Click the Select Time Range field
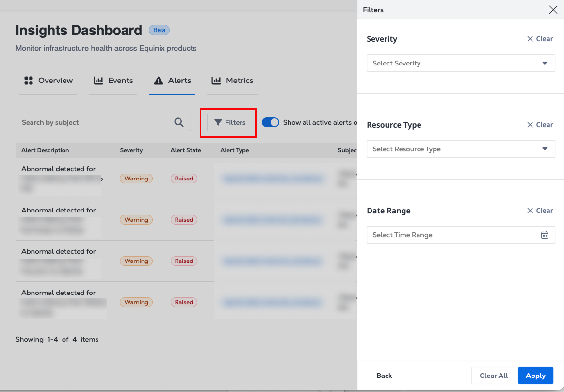564x392 pixels. pyautogui.click(x=461, y=235)
